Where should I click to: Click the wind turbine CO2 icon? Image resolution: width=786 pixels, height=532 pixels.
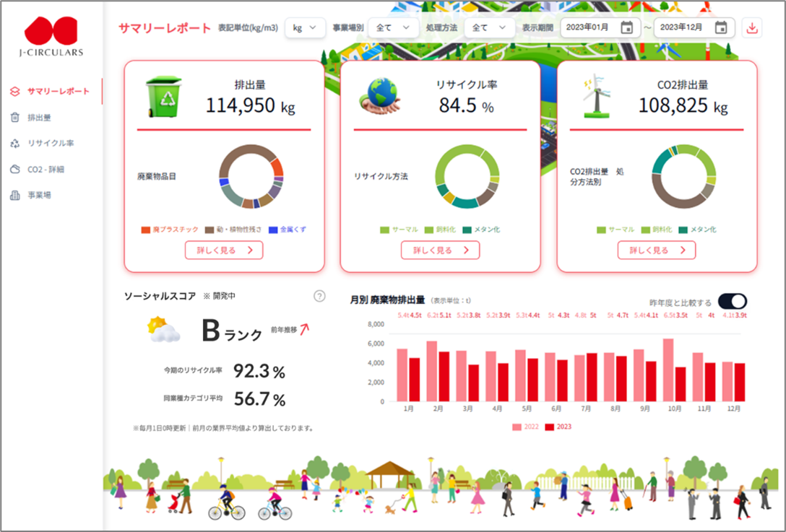(x=597, y=97)
